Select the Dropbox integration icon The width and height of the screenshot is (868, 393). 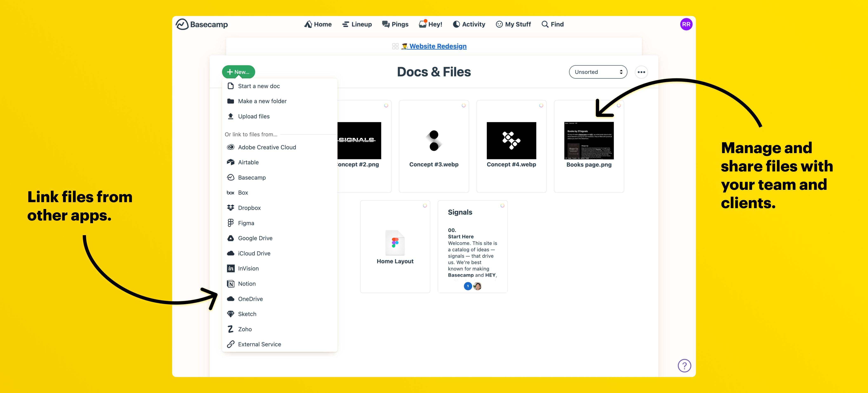click(231, 208)
